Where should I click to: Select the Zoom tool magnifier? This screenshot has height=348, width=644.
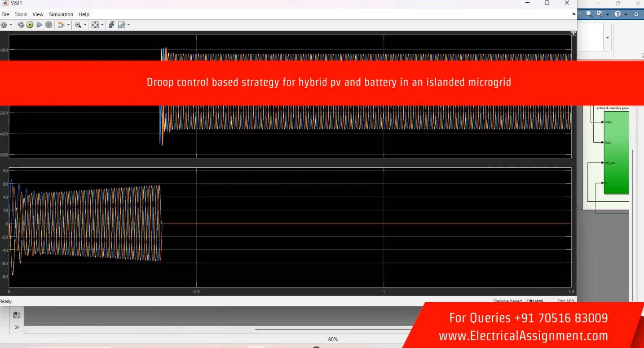[78, 24]
